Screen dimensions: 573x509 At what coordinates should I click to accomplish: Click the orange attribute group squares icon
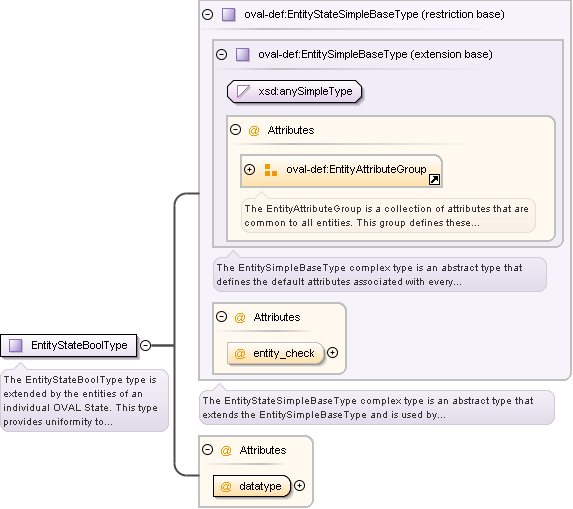tap(271, 170)
